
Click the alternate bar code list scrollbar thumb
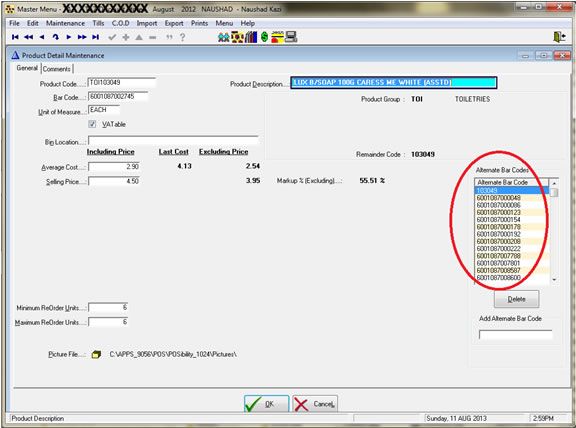[x=554, y=192]
